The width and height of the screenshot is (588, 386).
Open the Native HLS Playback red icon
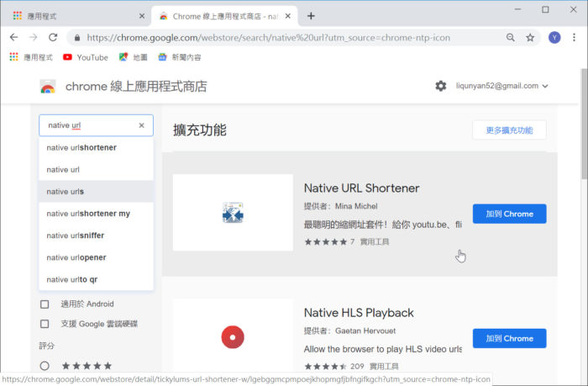pos(233,337)
